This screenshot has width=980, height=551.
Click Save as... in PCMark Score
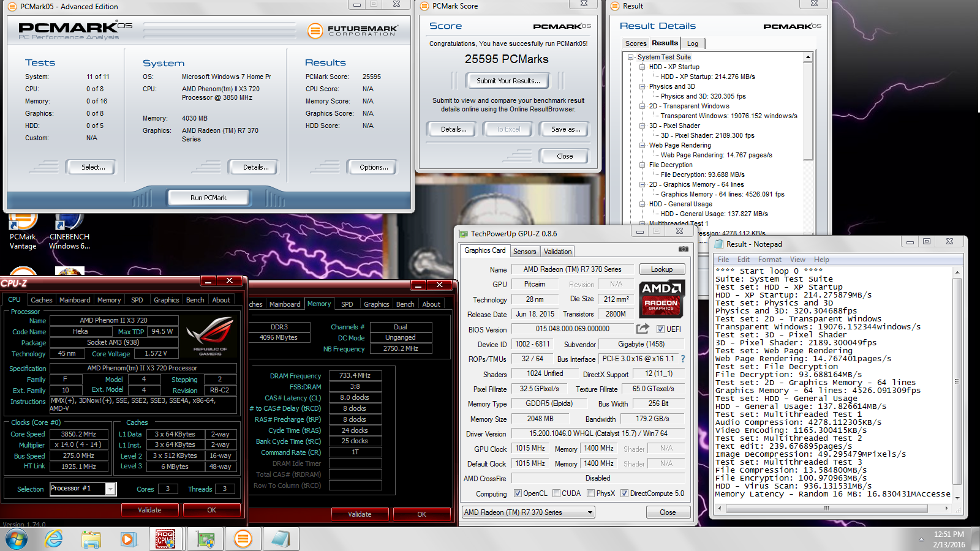click(x=565, y=129)
